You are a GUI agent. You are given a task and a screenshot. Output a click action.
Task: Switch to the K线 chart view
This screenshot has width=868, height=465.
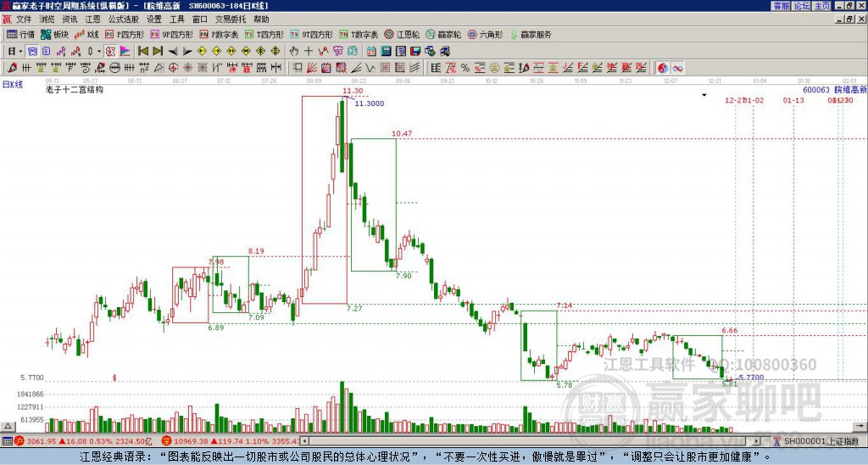(x=87, y=34)
